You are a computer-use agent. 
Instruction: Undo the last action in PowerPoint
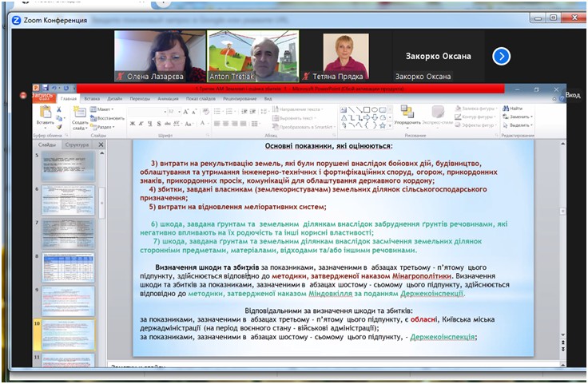[x=54, y=88]
